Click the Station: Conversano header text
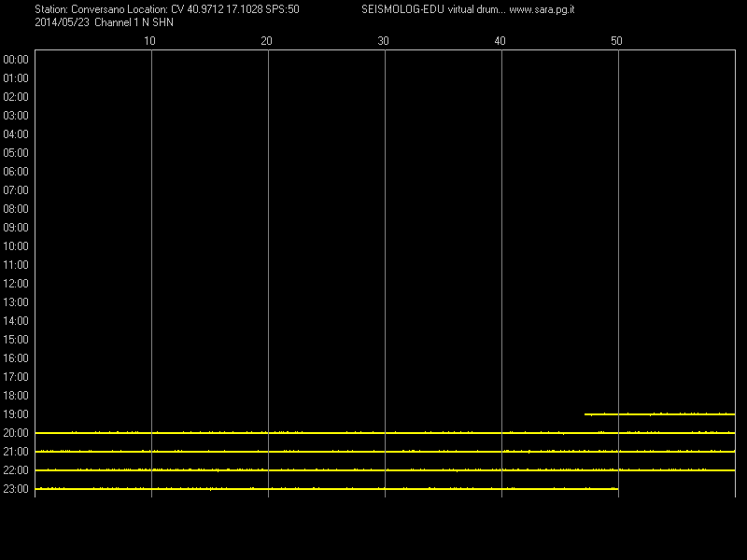747x560 pixels. click(79, 9)
